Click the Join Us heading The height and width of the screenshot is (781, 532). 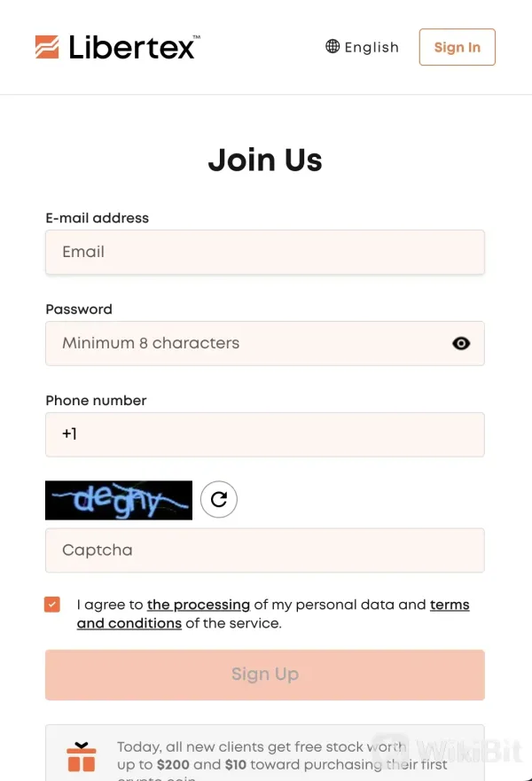(265, 160)
